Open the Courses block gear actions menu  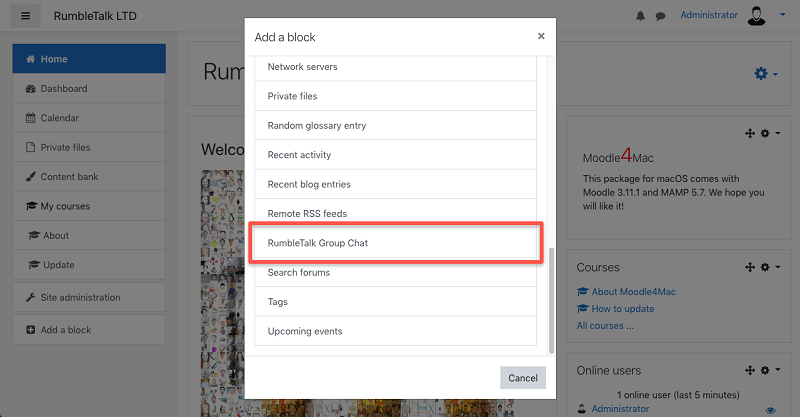tap(770, 267)
